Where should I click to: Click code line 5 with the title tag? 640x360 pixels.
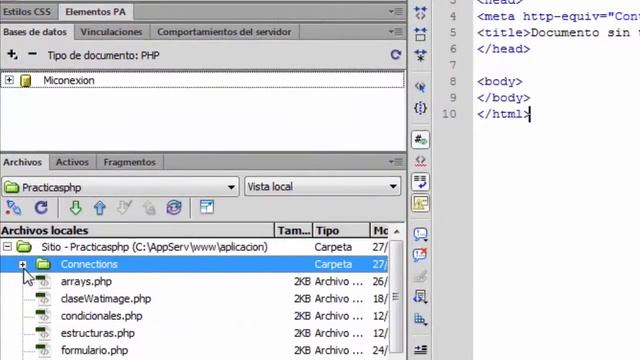[x=558, y=33]
